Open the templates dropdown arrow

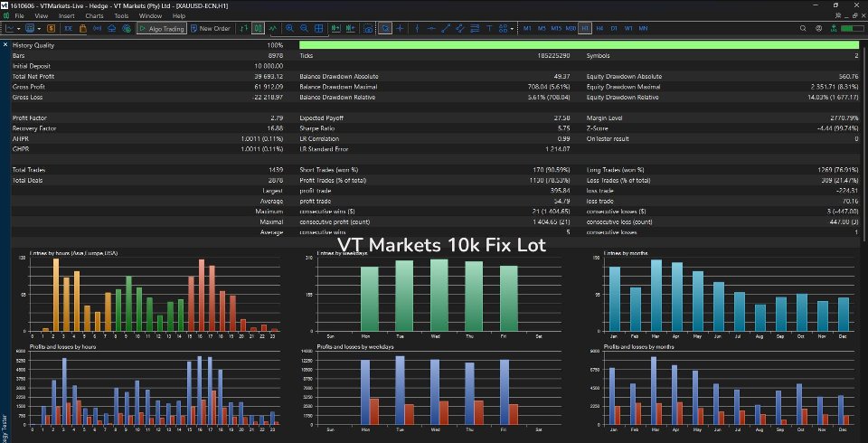coord(38,28)
